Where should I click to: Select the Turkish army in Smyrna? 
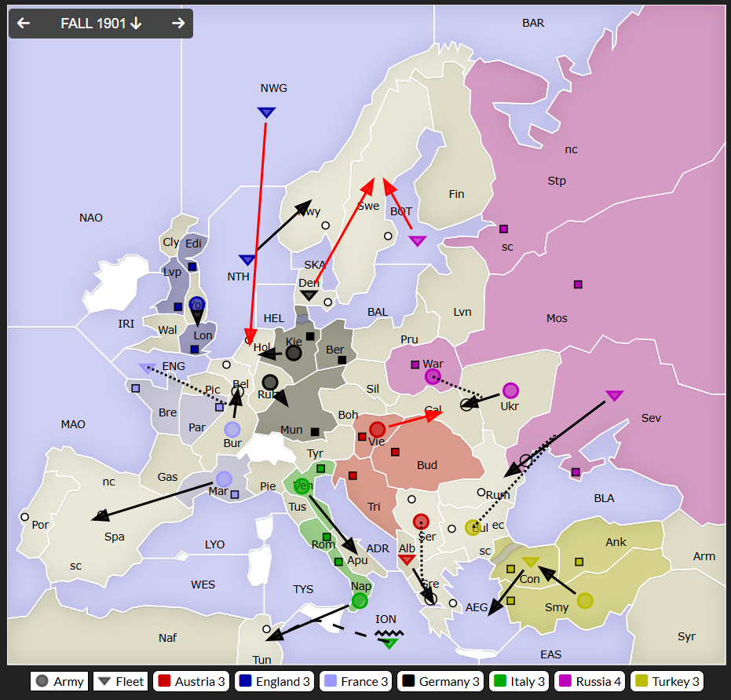(585, 600)
